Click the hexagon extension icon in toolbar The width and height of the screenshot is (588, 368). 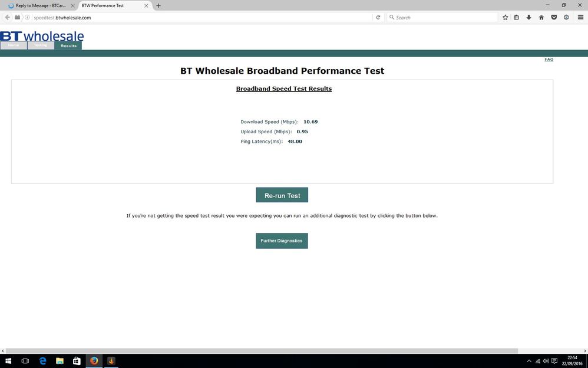[566, 17]
